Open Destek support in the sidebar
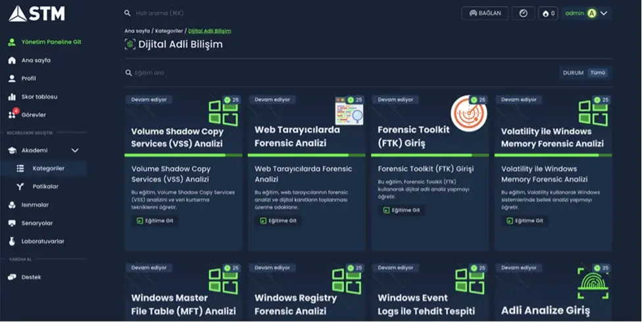This screenshot has width=644, height=323. (31, 278)
